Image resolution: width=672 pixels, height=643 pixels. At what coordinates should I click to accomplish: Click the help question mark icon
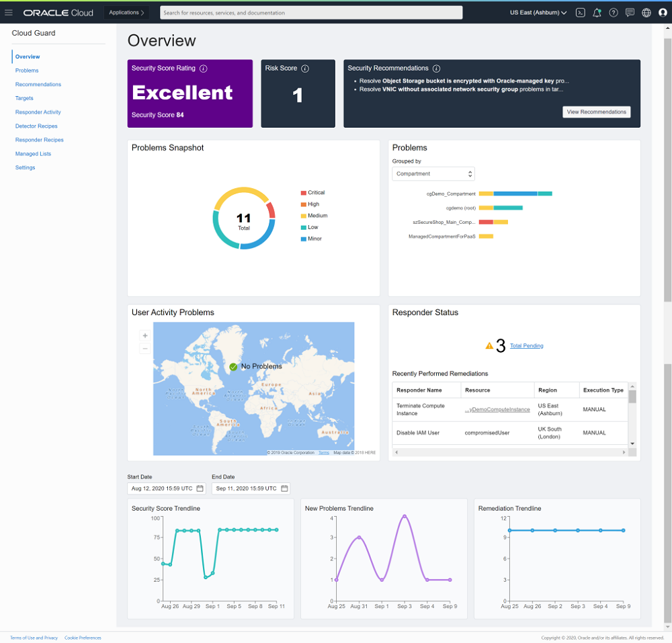coord(614,12)
